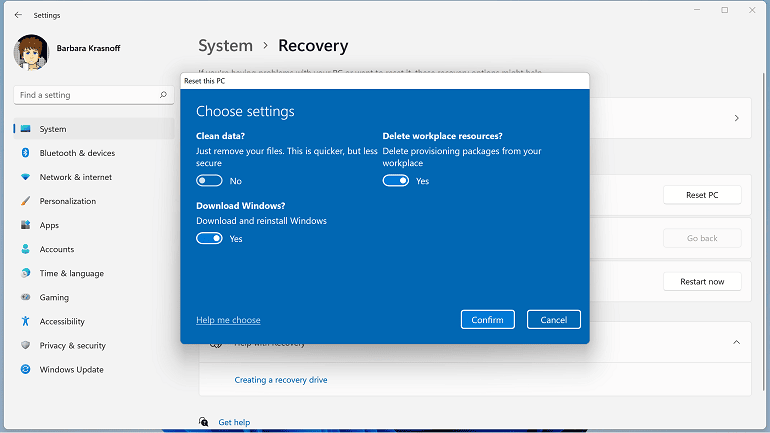The image size is (770, 433).
Task: Open the Get help link
Action: pyautogui.click(x=234, y=422)
